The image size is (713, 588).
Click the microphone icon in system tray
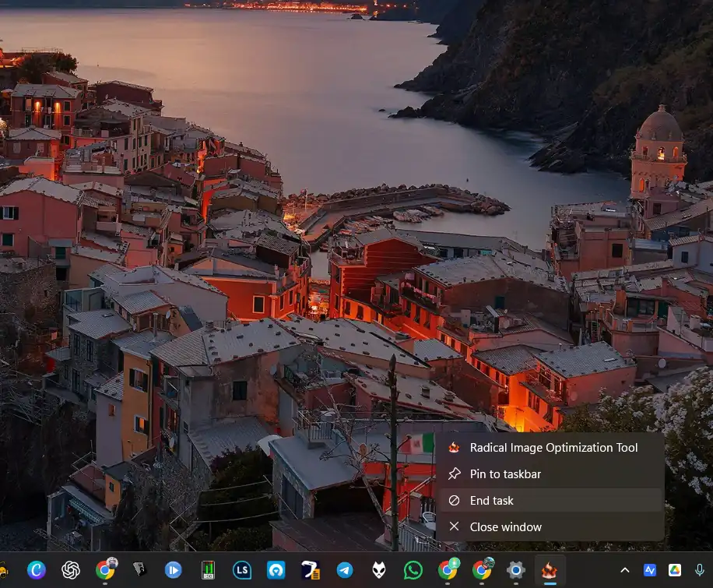pyautogui.click(x=700, y=570)
